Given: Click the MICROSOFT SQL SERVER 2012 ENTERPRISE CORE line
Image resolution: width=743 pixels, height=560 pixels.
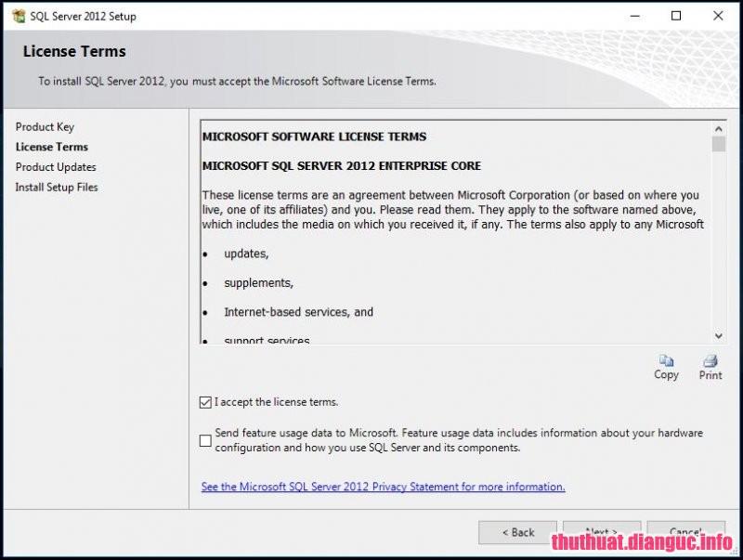Looking at the screenshot, I should [x=342, y=166].
